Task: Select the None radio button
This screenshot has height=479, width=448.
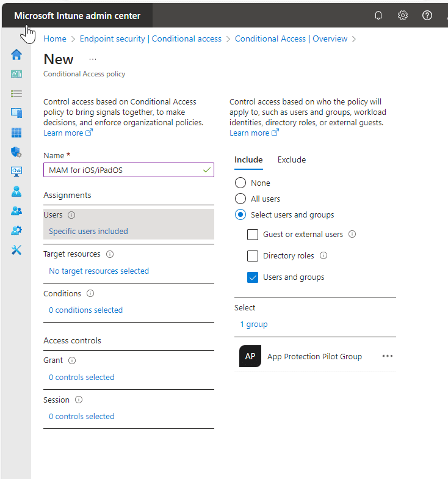Action: click(x=240, y=183)
